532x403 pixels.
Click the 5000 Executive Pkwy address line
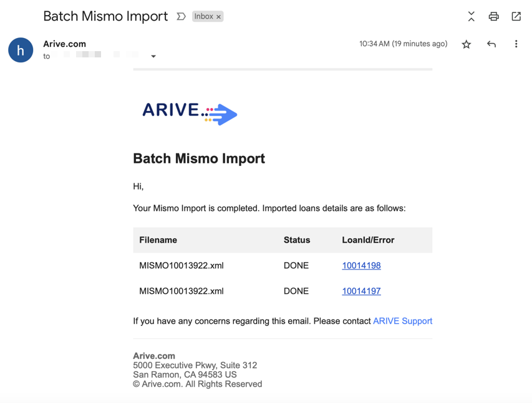click(x=195, y=366)
